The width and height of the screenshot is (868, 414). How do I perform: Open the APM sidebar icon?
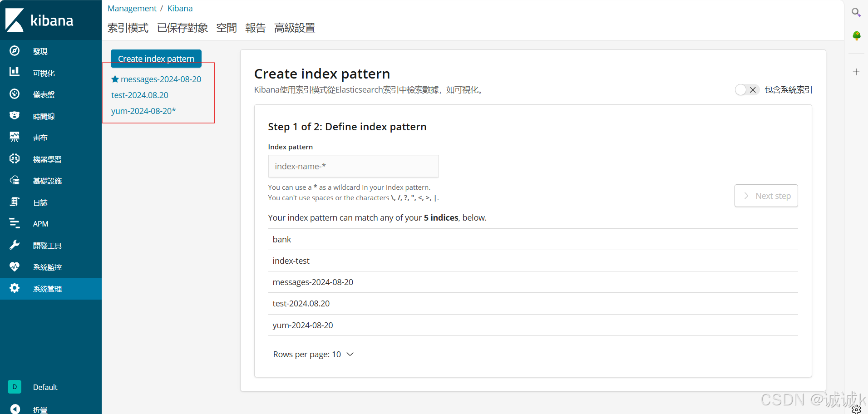[15, 223]
